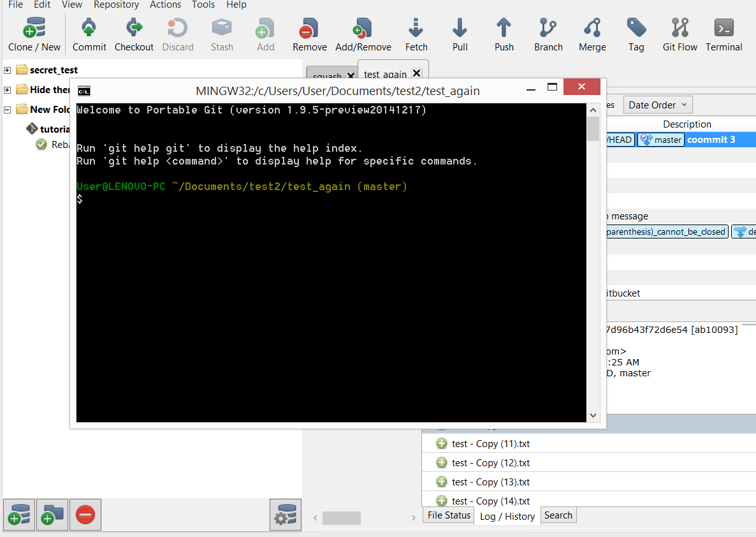The image size is (756, 537).
Task: Open the Git Flow toolbar icon
Action: point(680,28)
